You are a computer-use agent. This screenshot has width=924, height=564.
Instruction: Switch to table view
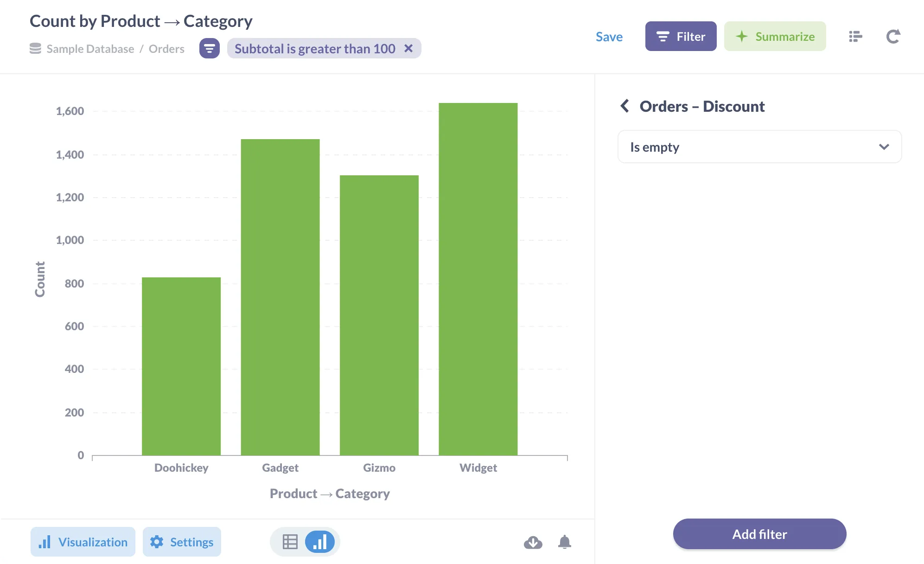(290, 542)
